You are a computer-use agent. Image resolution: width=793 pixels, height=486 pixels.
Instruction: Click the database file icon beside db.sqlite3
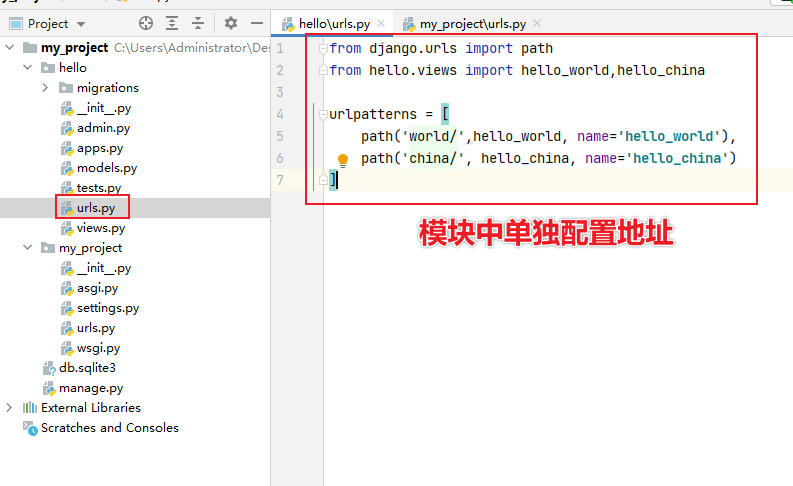(49, 368)
